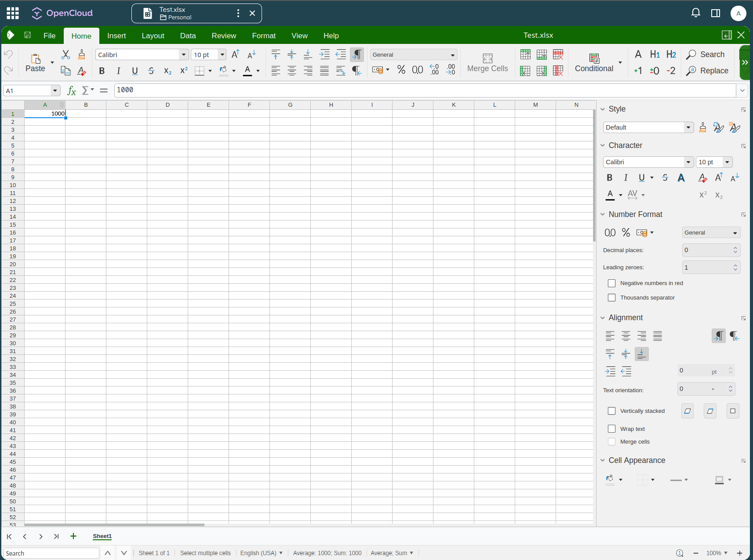Click the formula input field showing 1000

(425, 90)
